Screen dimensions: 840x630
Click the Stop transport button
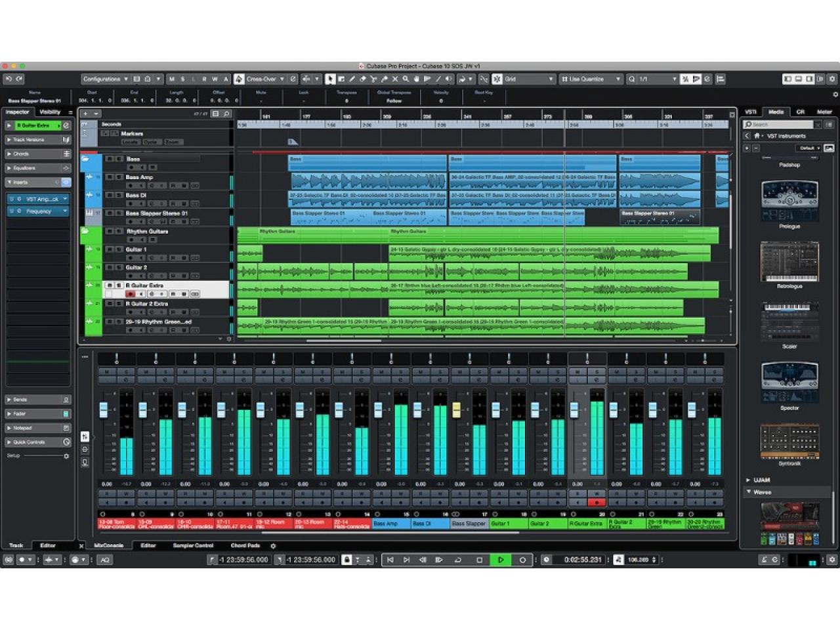coord(479,560)
